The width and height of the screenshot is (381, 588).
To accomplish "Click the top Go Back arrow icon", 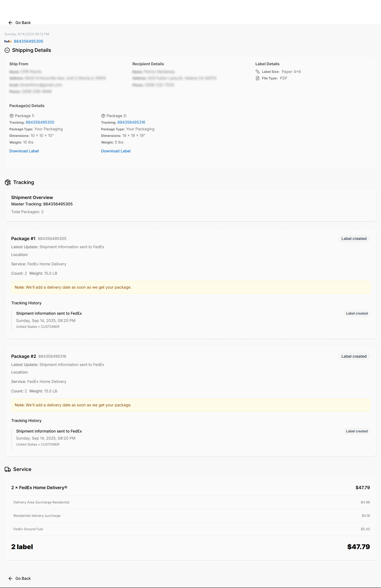I will [10, 23].
